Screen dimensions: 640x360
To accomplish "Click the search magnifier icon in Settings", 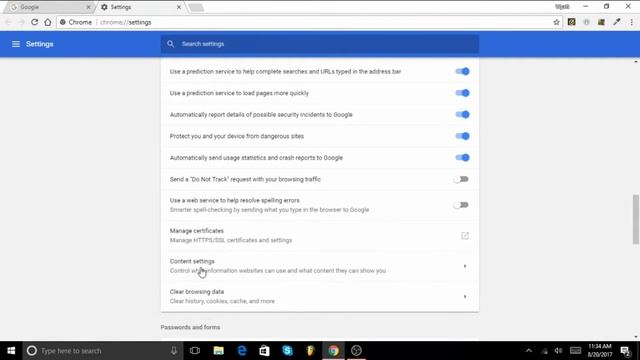I will pyautogui.click(x=171, y=44).
